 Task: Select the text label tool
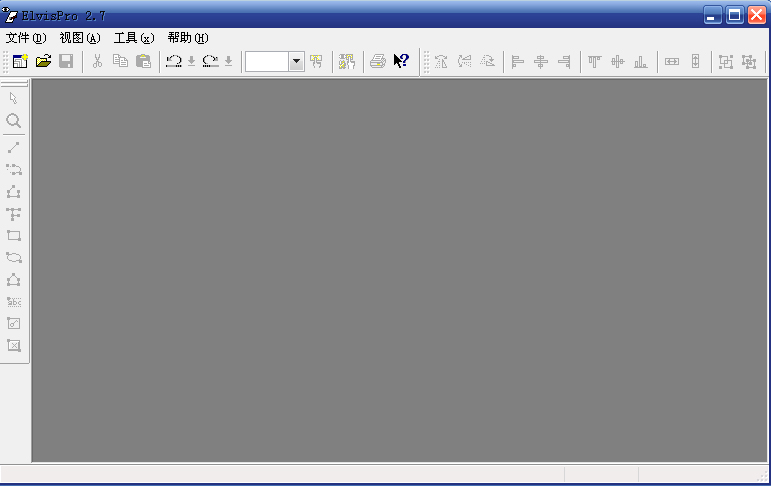tap(14, 302)
